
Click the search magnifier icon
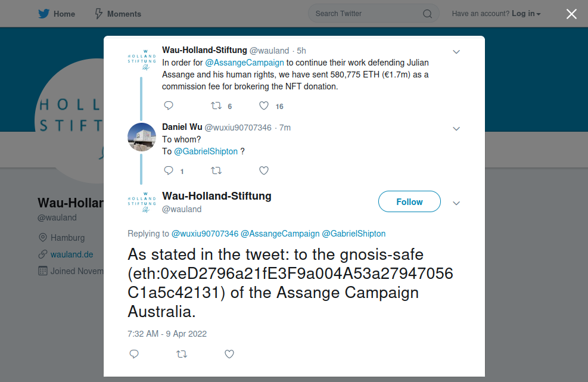point(427,14)
